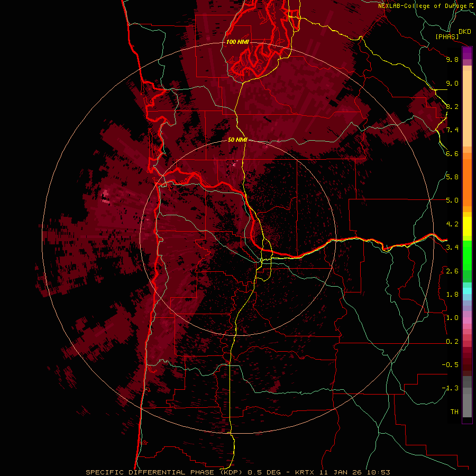Click the 2.6 value on the color scale
The image size is (476, 476).
(452, 271)
